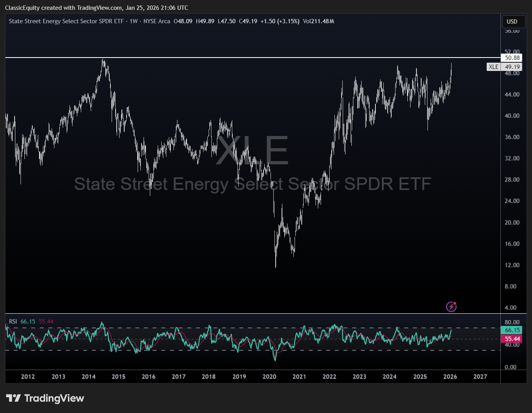Open the USD currency selector

point(513,22)
